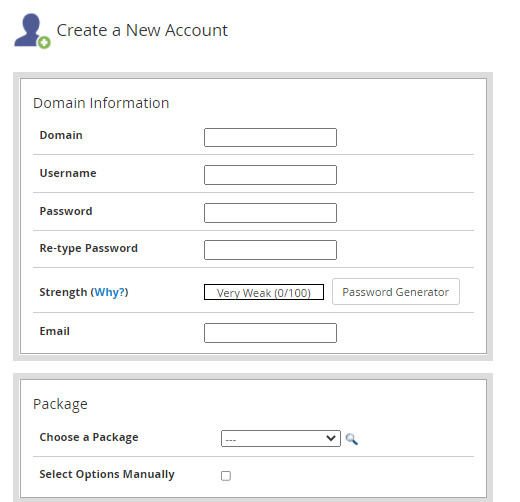The height and width of the screenshot is (502, 520).
Task: Click the Choose a Package label
Action: pos(89,437)
